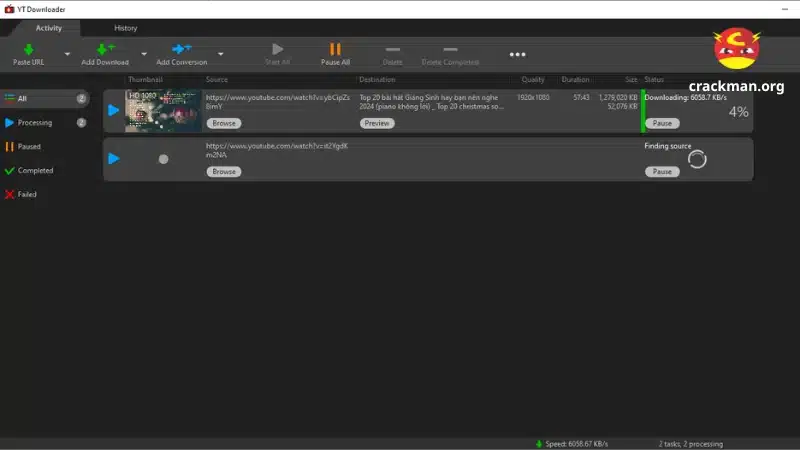Click the first row's YouTube source URL

point(278,102)
